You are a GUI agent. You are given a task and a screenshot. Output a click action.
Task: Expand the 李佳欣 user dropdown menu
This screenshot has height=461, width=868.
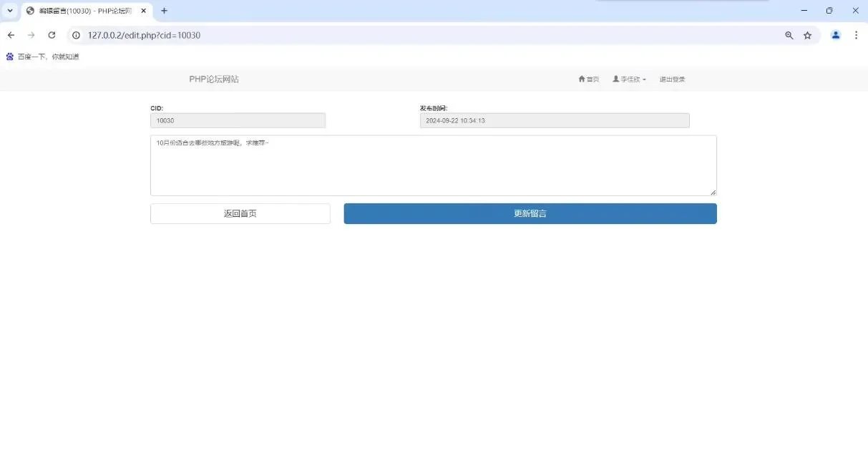point(630,79)
